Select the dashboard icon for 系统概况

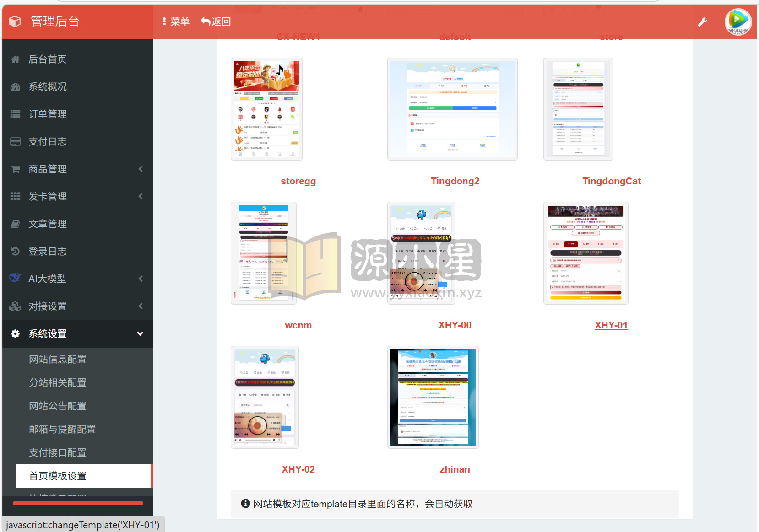(x=15, y=86)
